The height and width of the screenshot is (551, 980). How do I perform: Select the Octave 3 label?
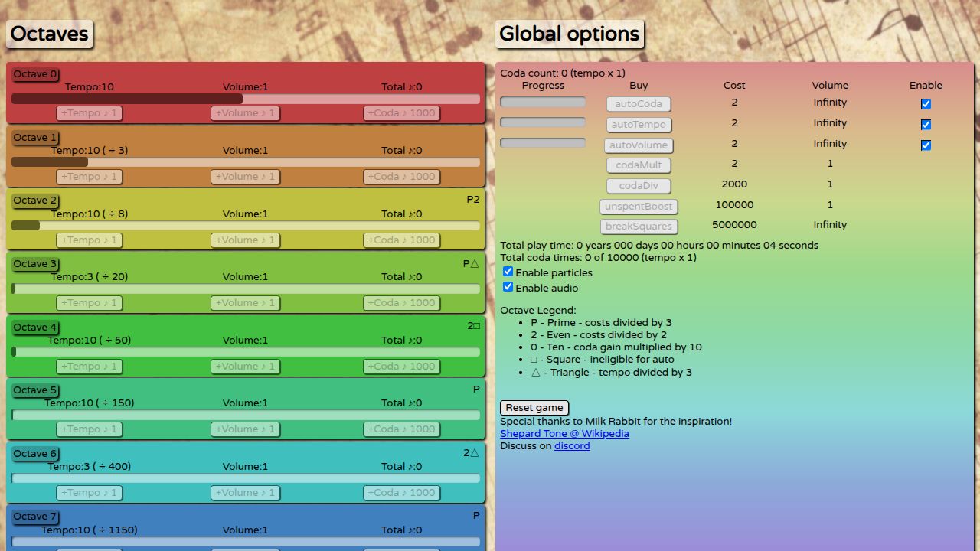[35, 264]
